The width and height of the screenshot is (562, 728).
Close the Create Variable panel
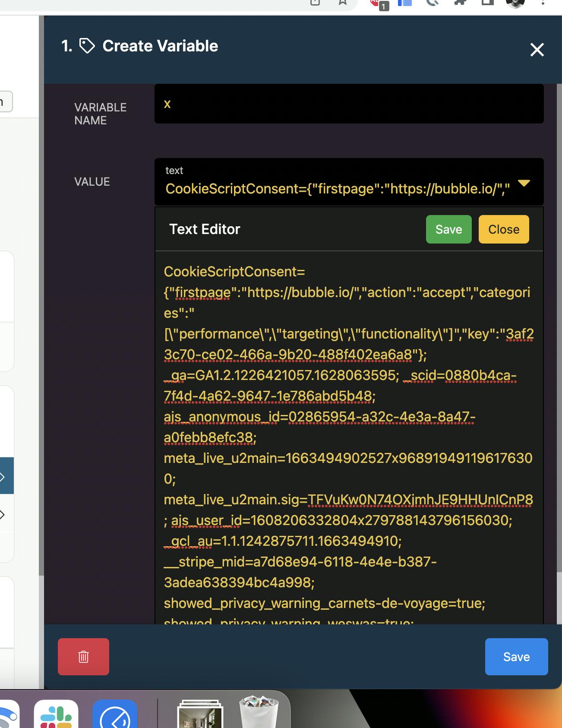click(x=537, y=50)
